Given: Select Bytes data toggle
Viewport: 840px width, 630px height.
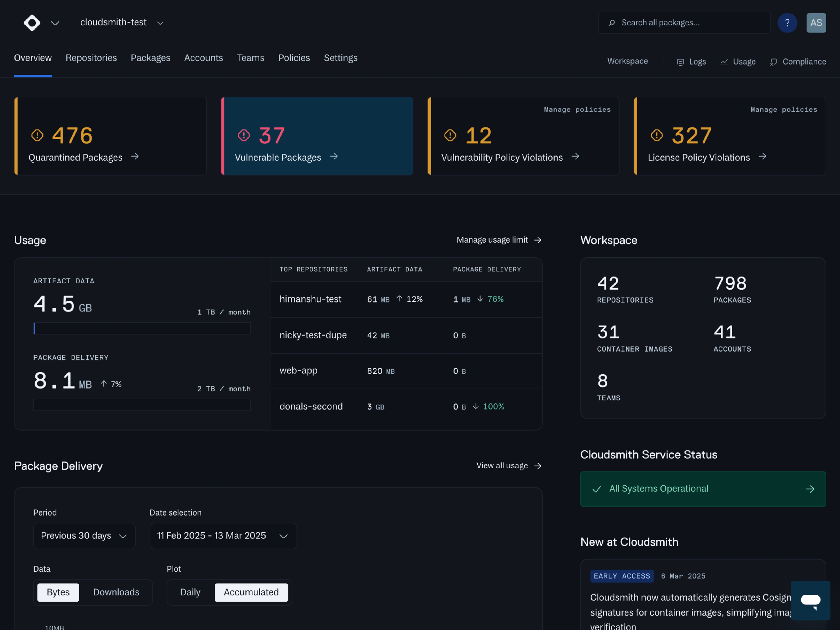Looking at the screenshot, I should (58, 592).
